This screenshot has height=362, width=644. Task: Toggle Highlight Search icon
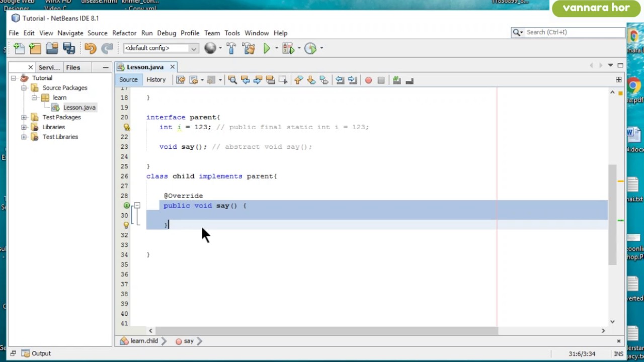270,80
